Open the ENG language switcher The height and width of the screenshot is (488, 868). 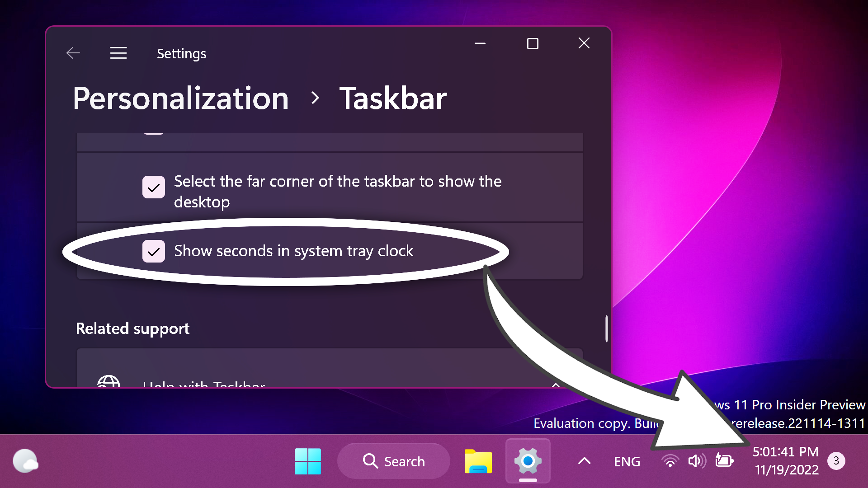click(x=627, y=461)
